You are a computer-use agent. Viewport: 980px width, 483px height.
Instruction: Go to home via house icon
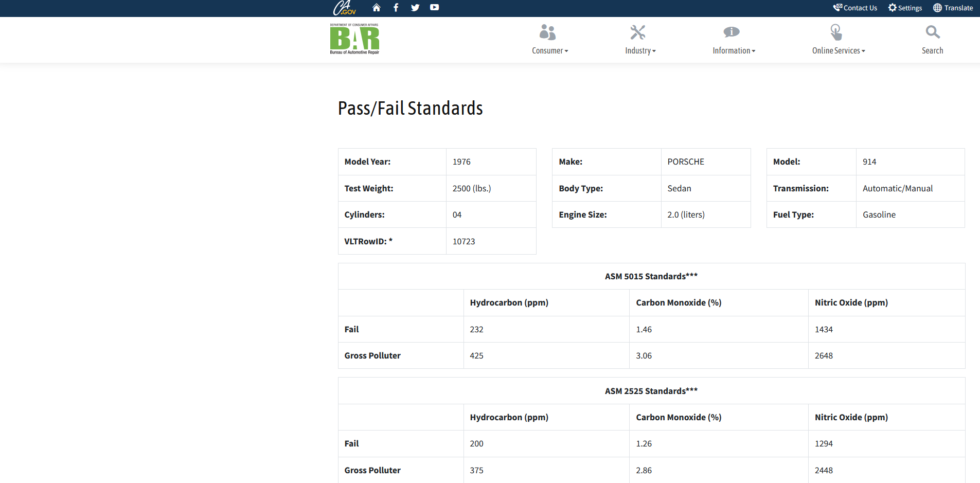[377, 8]
